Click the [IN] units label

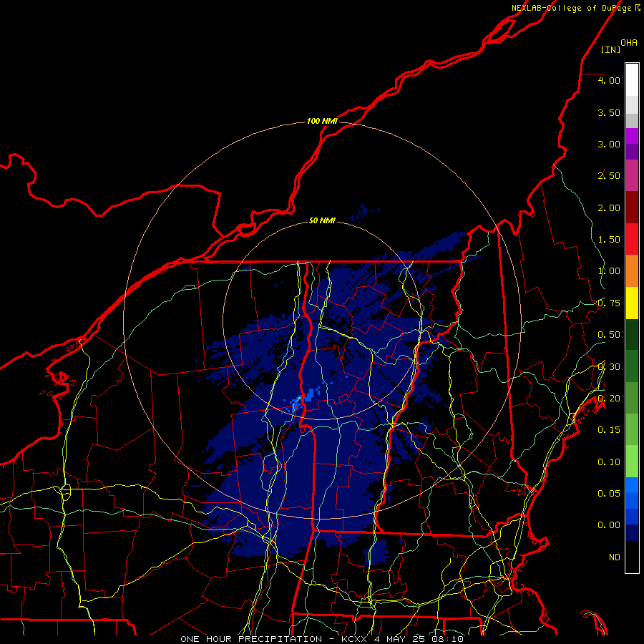611,49
